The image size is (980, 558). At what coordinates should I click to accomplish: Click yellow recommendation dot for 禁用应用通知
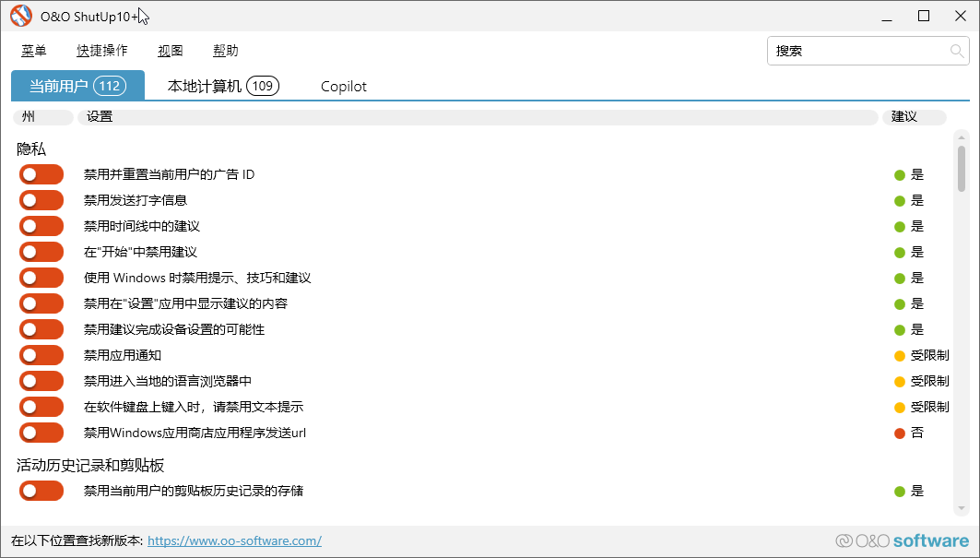pyautogui.click(x=899, y=355)
